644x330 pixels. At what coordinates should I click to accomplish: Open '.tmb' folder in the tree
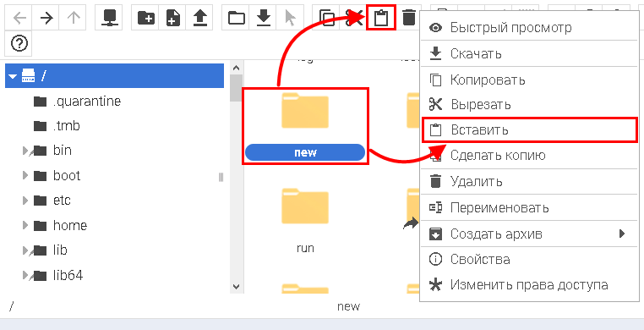(67, 126)
